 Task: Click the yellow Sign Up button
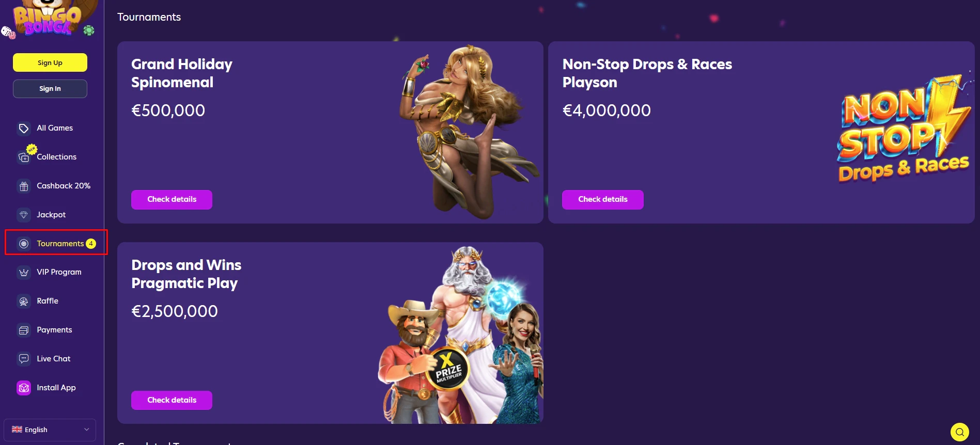point(50,62)
